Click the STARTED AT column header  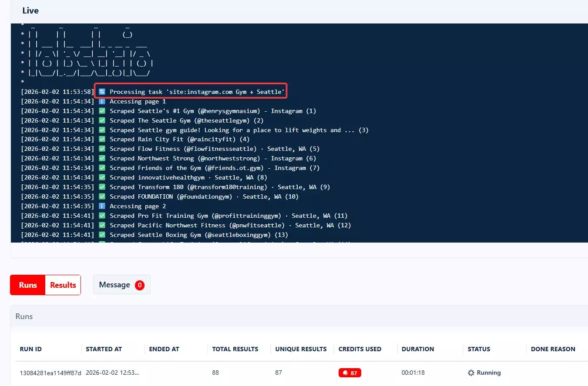tap(104, 349)
